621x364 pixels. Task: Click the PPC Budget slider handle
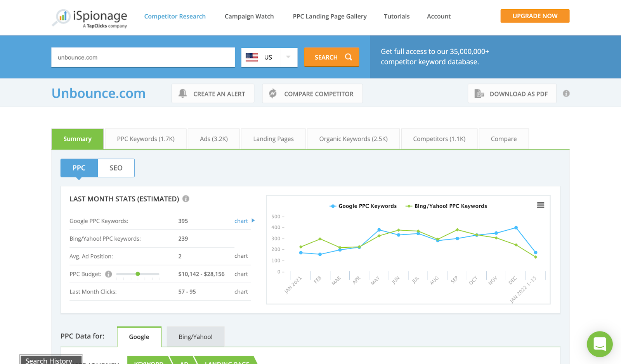(138, 274)
